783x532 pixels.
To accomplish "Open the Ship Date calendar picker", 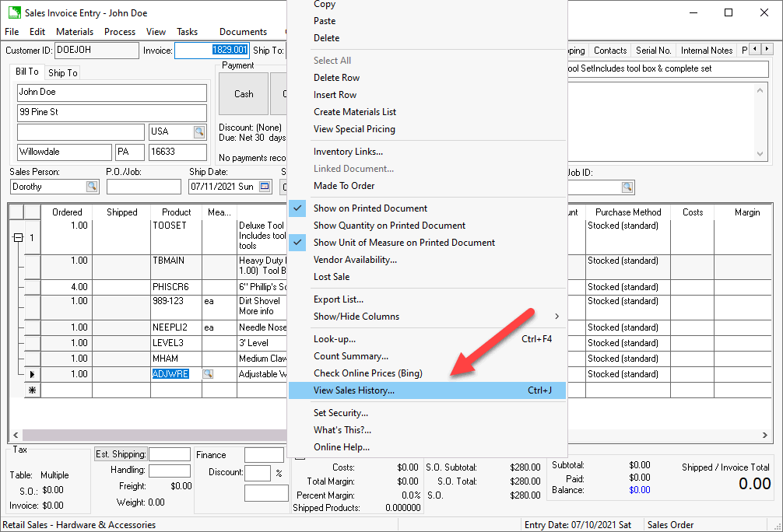I will (x=265, y=187).
